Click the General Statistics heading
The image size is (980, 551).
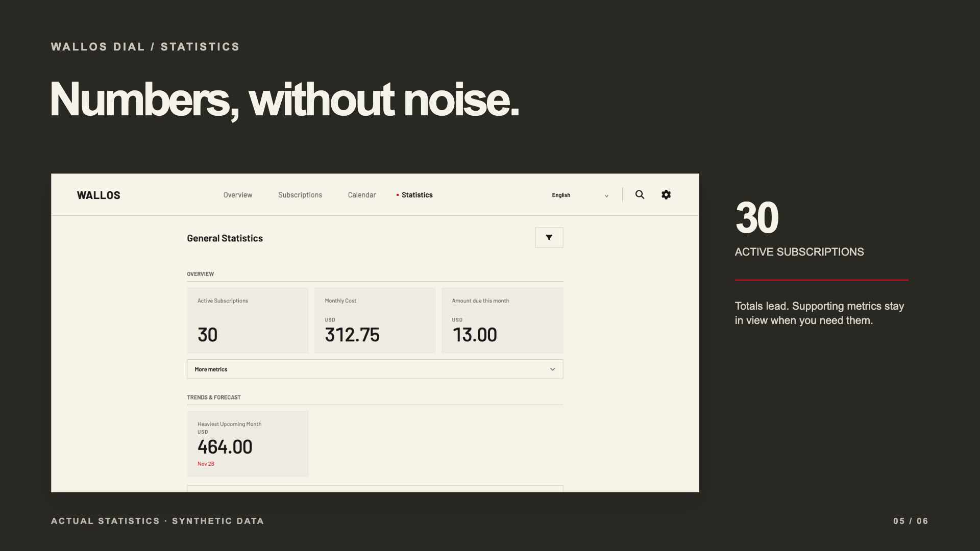click(225, 238)
